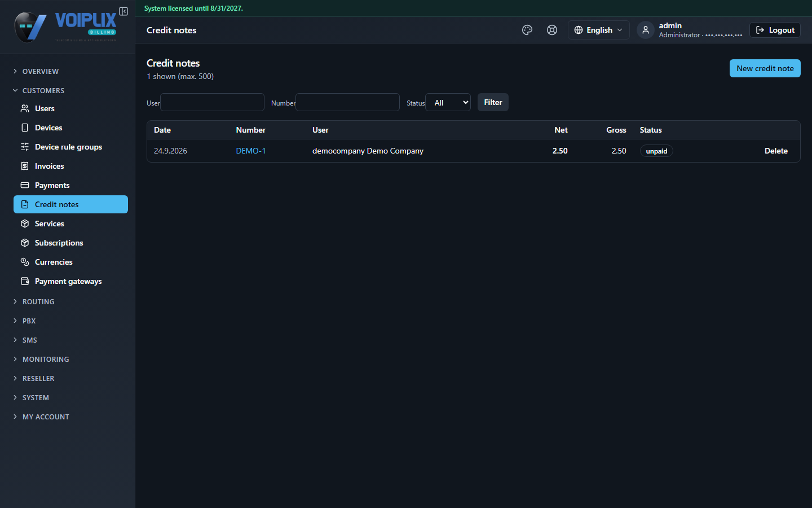Focus the User filter input field
This screenshot has height=508, width=812.
[x=213, y=102]
